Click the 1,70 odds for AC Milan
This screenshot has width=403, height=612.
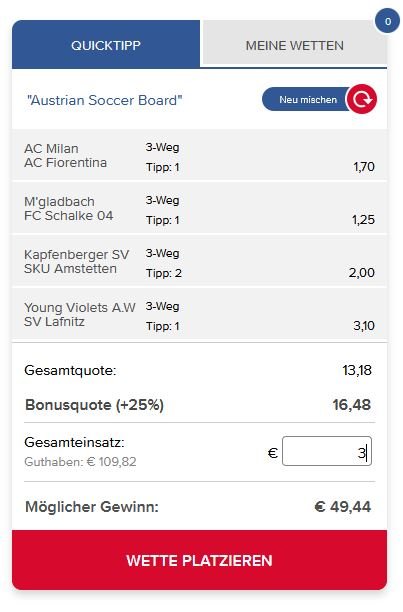click(364, 167)
